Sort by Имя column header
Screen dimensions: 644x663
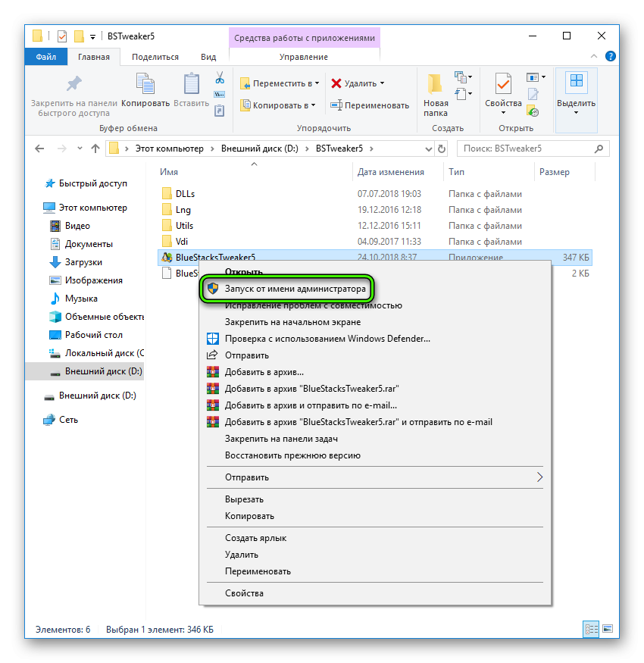[169, 172]
